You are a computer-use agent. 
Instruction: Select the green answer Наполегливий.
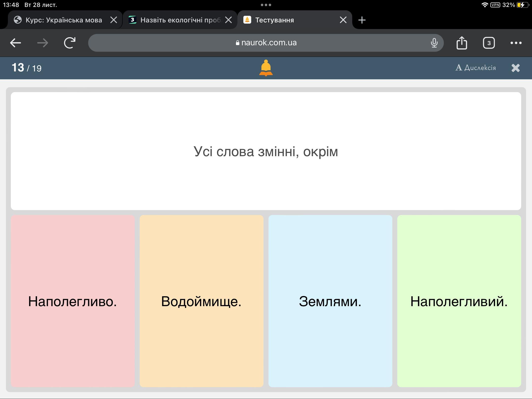coord(459,301)
